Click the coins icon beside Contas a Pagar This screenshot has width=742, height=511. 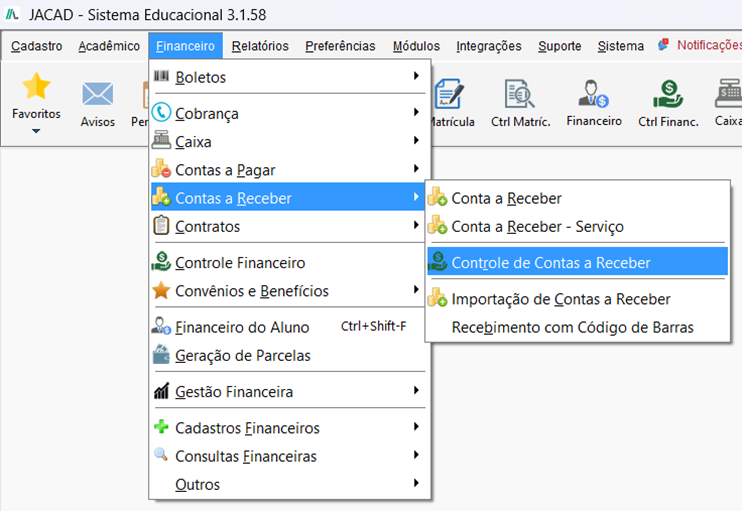click(x=161, y=168)
